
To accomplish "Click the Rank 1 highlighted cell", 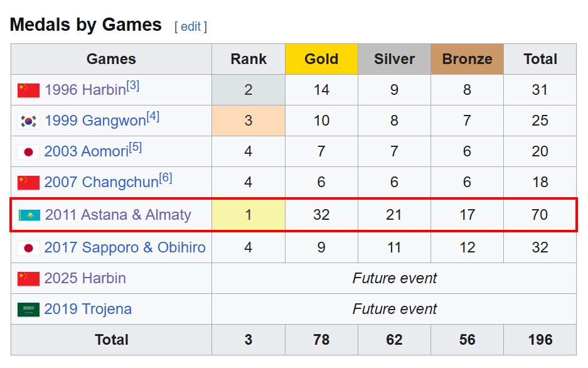I will pos(249,215).
